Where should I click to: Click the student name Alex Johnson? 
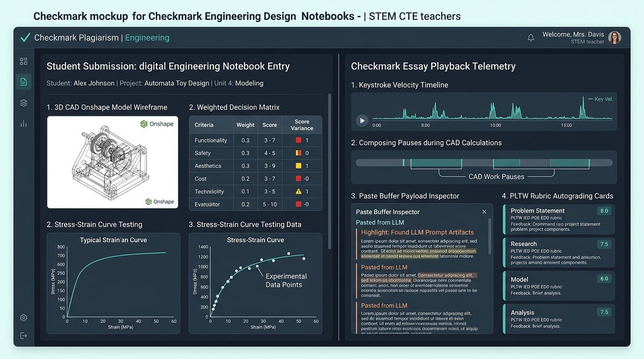[x=94, y=83]
